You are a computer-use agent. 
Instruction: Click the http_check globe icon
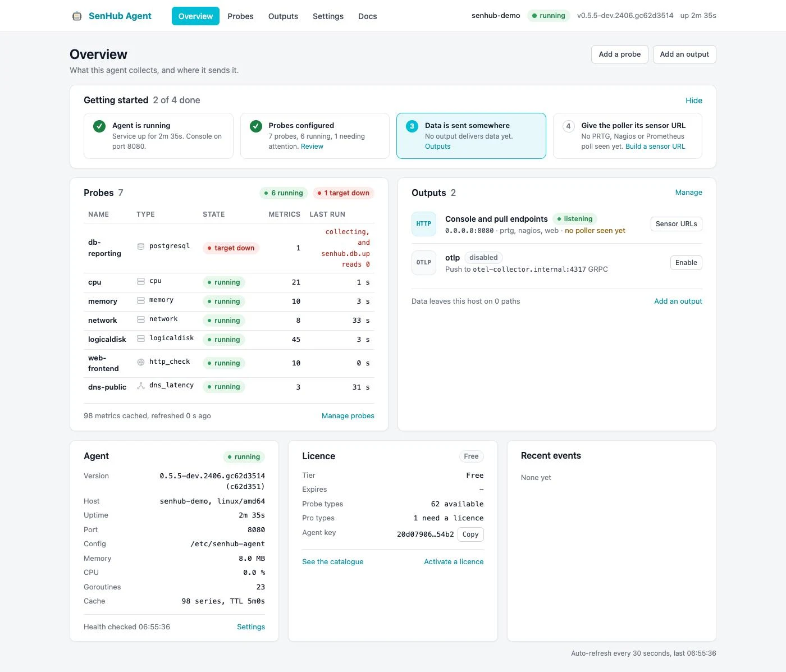tap(141, 362)
